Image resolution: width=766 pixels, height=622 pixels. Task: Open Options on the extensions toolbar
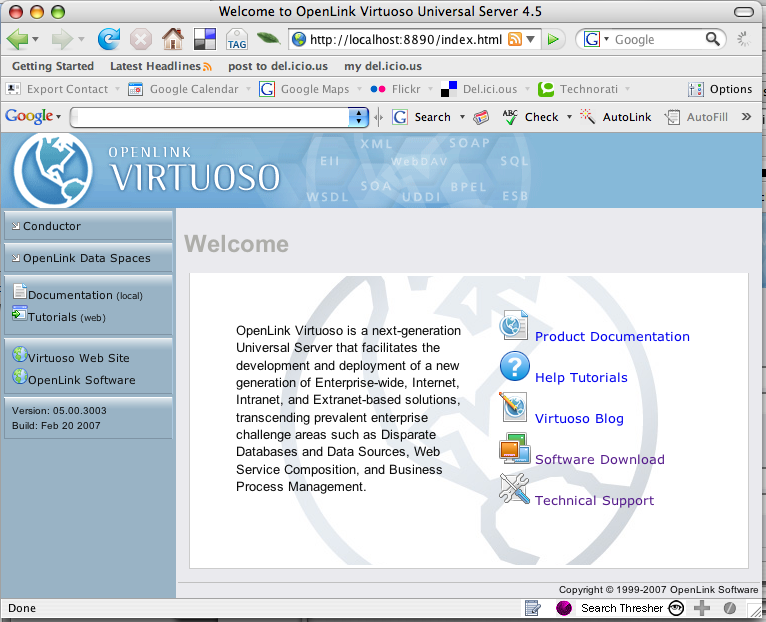click(x=720, y=89)
